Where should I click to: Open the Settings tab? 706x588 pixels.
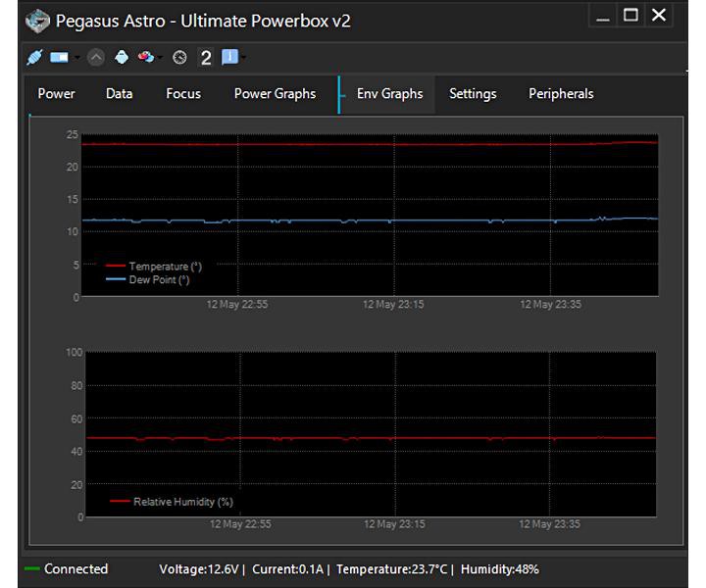pyautogui.click(x=473, y=94)
